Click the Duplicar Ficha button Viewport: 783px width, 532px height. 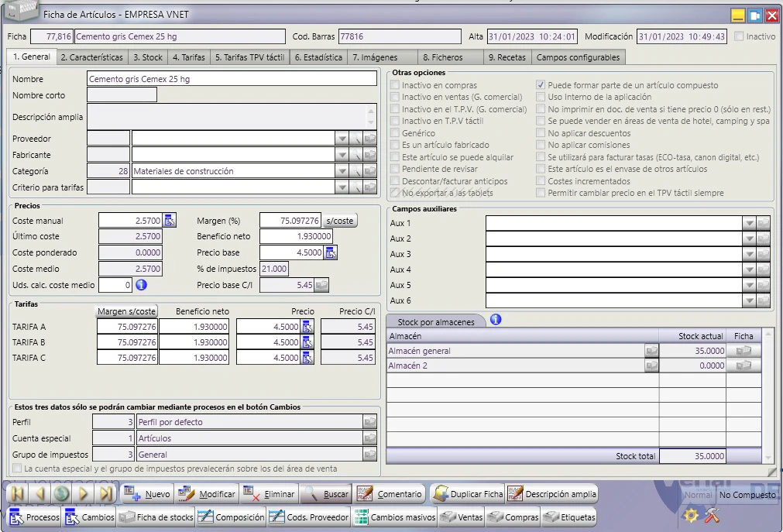click(468, 494)
